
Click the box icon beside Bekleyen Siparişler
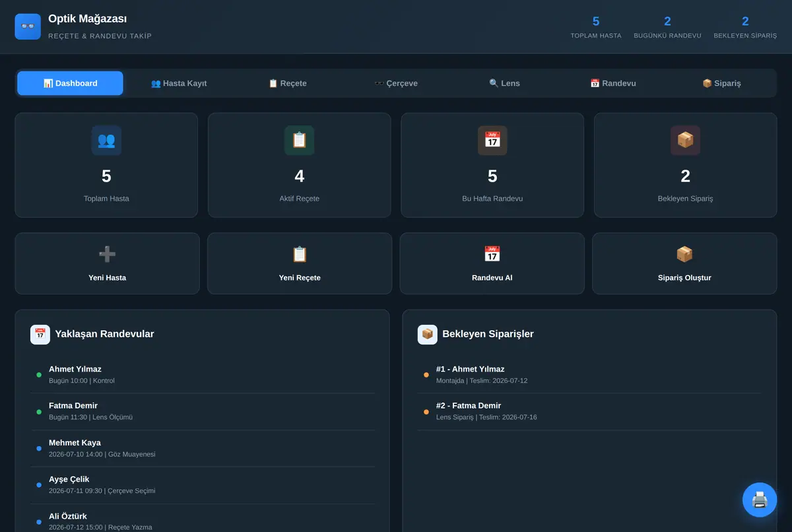pos(428,334)
